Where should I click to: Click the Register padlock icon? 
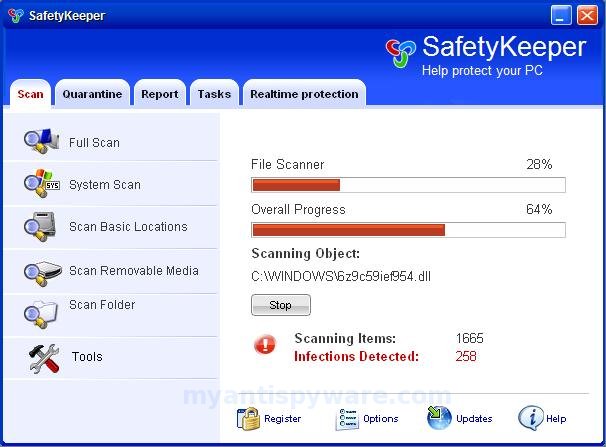(x=248, y=419)
